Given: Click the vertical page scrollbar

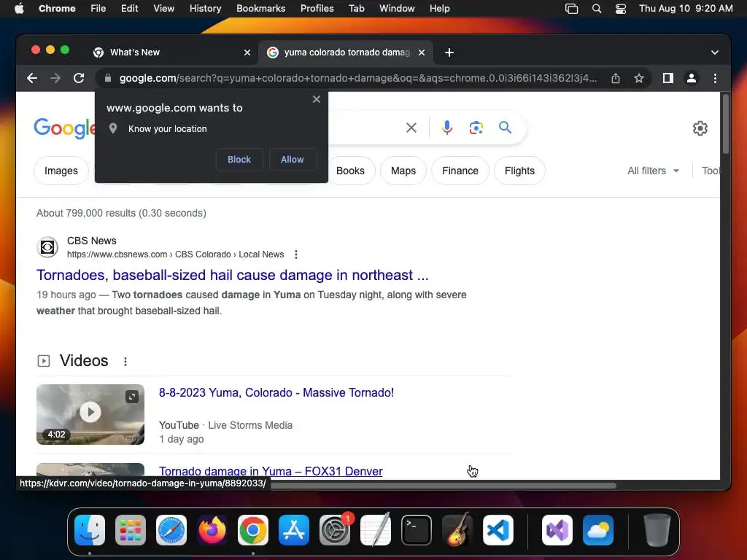Looking at the screenshot, I should [726, 124].
